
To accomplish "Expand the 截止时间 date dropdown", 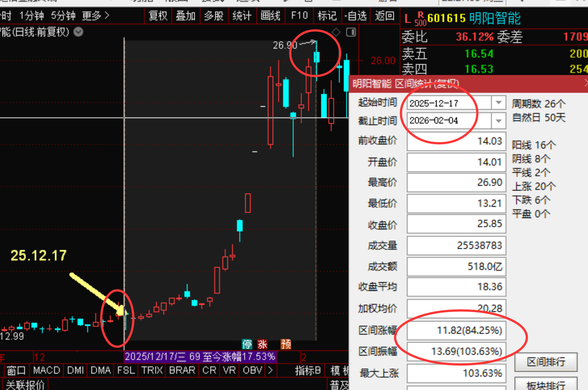I will click(x=498, y=121).
